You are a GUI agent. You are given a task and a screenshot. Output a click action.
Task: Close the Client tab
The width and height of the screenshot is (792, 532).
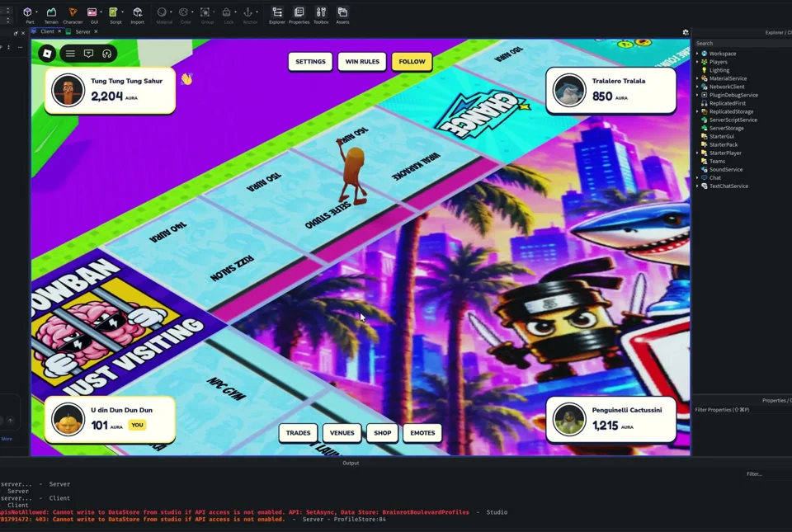pyautogui.click(x=59, y=31)
